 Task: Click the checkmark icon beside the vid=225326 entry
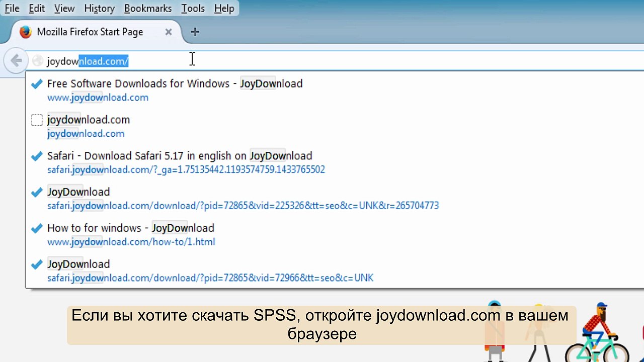pyautogui.click(x=37, y=193)
